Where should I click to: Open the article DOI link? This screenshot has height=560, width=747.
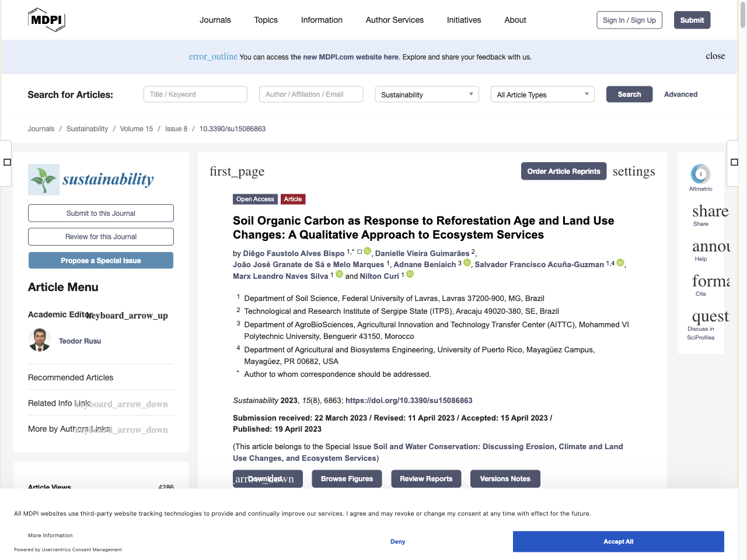point(409,401)
